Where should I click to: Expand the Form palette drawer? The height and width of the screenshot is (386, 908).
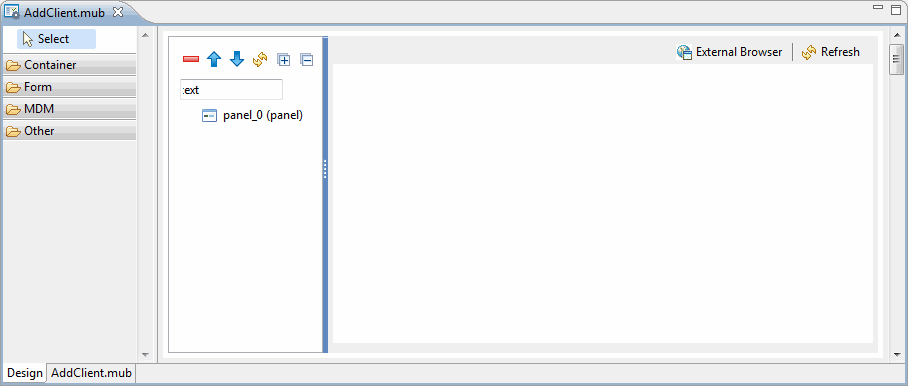[x=69, y=87]
